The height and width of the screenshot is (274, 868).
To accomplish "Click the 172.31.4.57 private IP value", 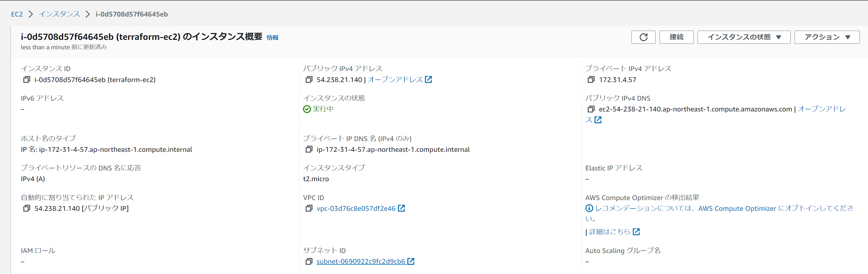I will pos(617,80).
